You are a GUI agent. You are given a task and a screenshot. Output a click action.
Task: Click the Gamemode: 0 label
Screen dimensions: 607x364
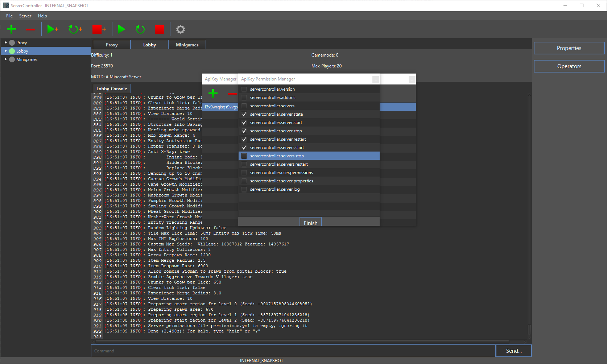click(325, 55)
